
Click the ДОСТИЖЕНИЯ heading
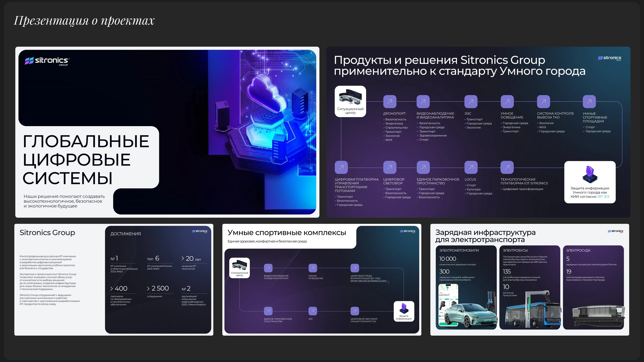point(125,234)
